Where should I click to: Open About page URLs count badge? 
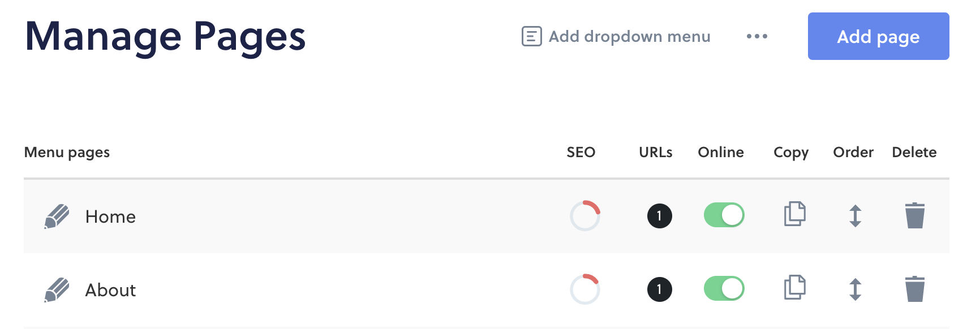click(x=660, y=289)
